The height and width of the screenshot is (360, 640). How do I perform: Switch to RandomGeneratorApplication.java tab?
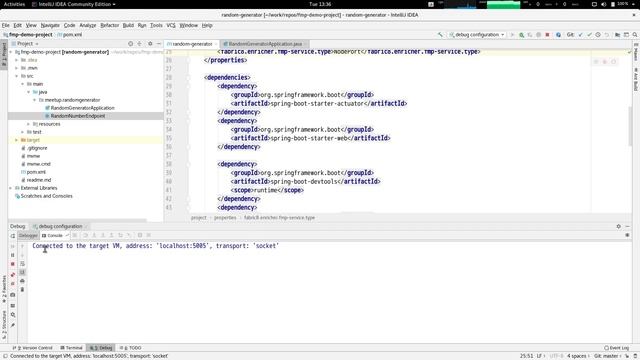[x=265, y=44]
